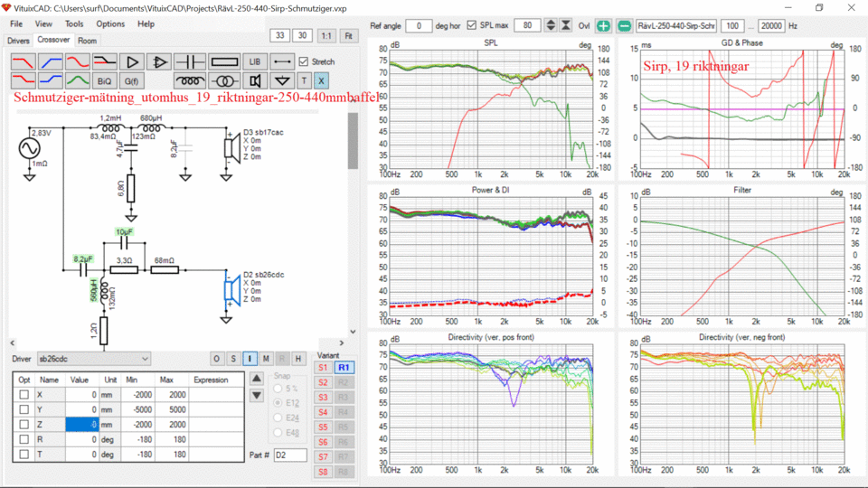Select the green band-pass peak filter icon
The image size is (868, 488).
point(78,80)
